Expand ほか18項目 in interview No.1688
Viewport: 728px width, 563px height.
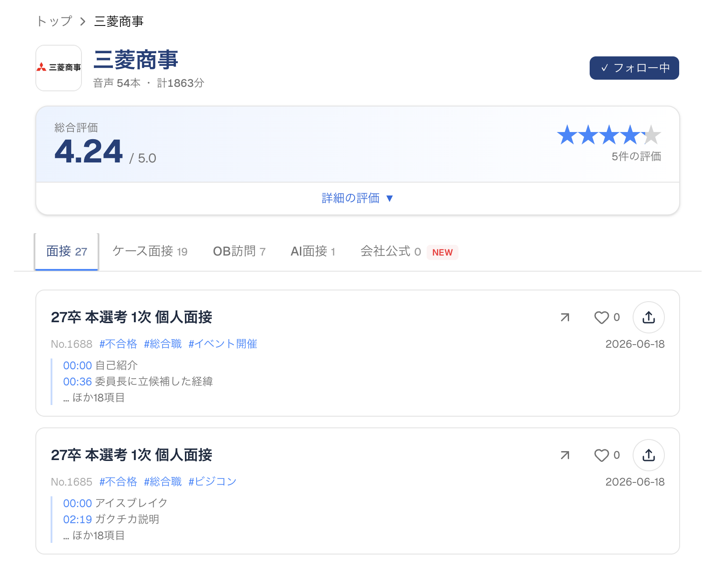[x=94, y=397]
